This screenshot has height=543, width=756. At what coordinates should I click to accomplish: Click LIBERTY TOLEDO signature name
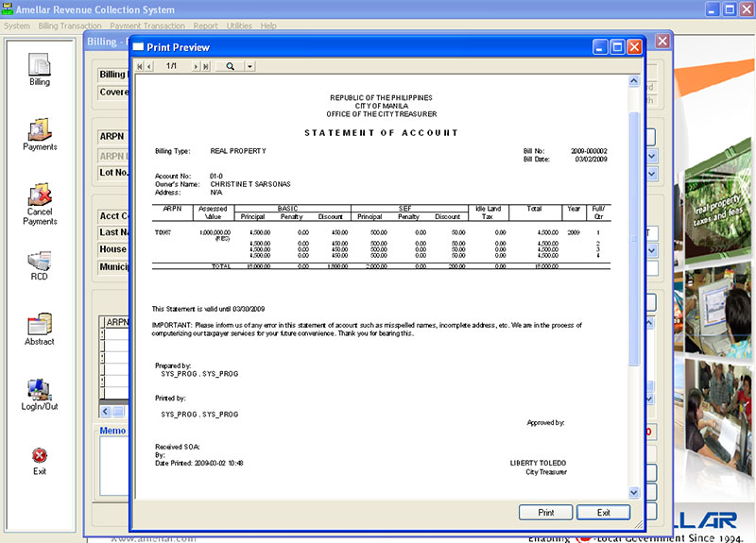(x=538, y=463)
